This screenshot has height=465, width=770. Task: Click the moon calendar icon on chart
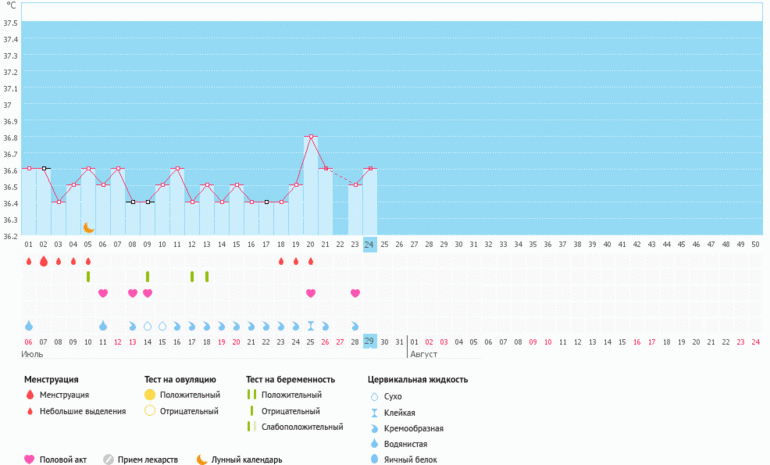[x=88, y=228]
